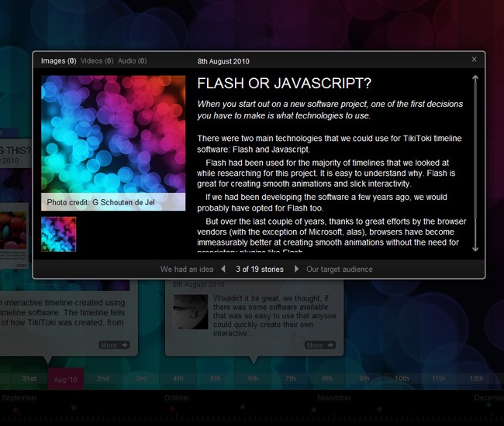Screen dimensions: 504x426
Task: Select the 5th date on the timeline
Action: pos(216,379)
